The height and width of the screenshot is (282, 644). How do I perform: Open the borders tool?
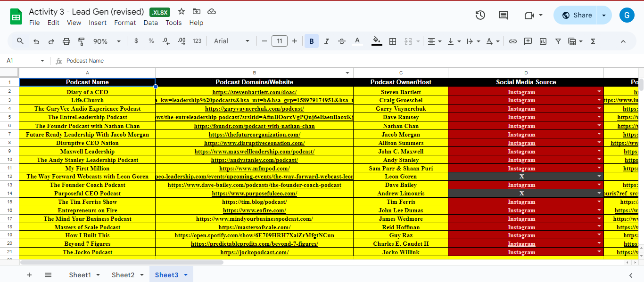pos(392,41)
